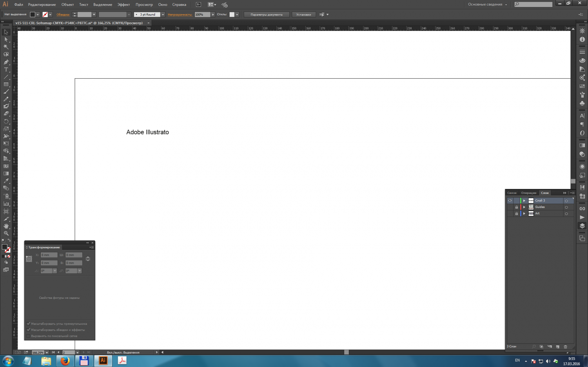The height and width of the screenshot is (367, 588).
Task: Open Layers panel icon in right dock
Action: pyautogui.click(x=582, y=226)
